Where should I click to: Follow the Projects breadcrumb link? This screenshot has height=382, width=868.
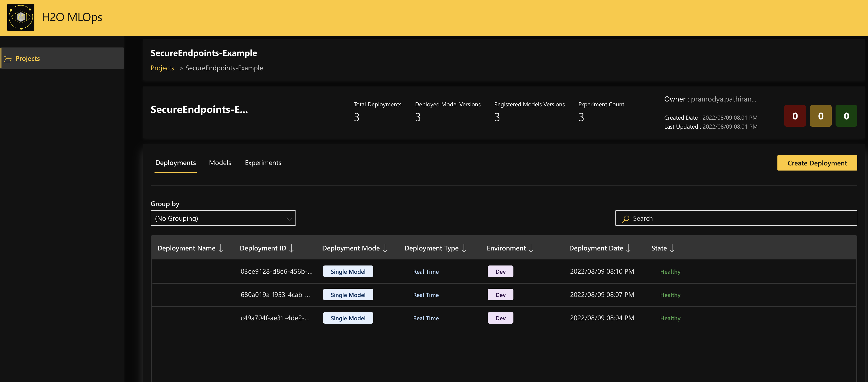click(x=163, y=68)
